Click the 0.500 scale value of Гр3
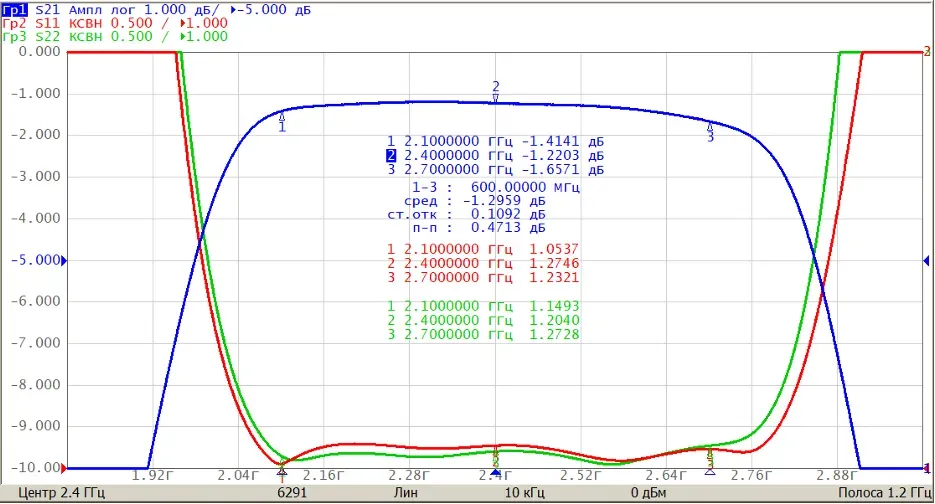This screenshot has height=504, width=935. (132, 36)
